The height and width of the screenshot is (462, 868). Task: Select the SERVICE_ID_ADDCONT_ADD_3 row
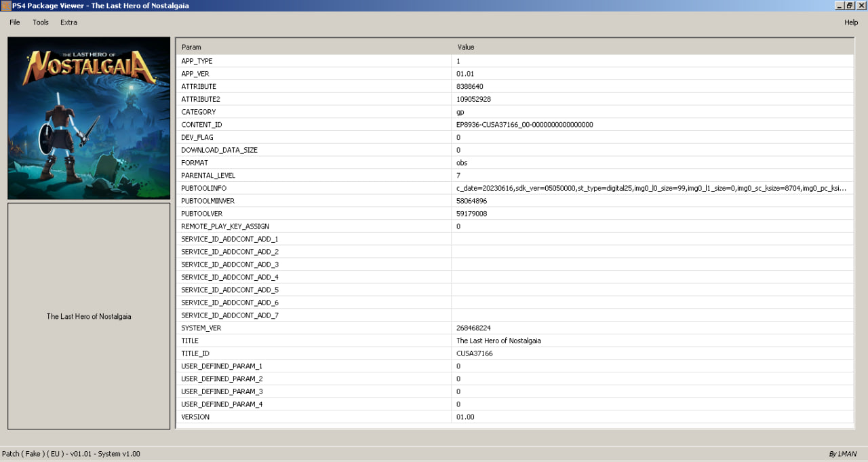click(x=515, y=265)
